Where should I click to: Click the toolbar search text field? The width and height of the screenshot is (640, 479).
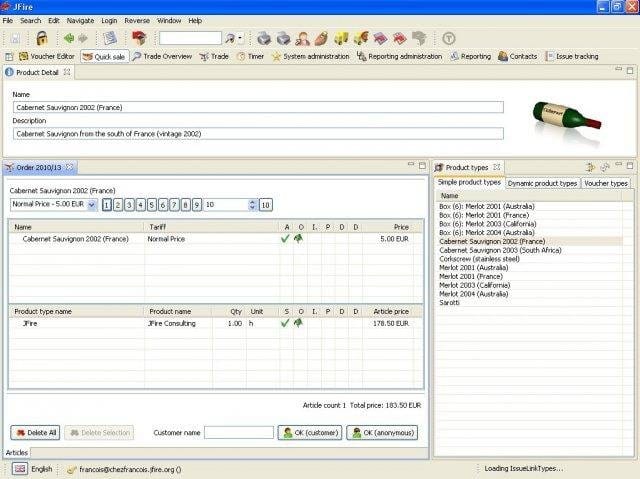click(x=191, y=38)
